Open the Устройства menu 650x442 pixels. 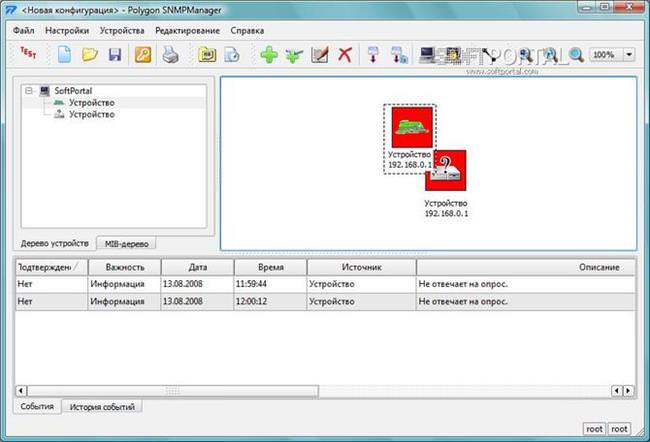122,30
